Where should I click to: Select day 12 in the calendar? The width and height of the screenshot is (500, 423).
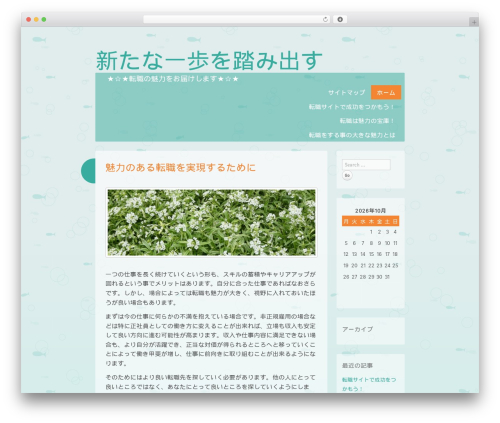click(x=346, y=254)
